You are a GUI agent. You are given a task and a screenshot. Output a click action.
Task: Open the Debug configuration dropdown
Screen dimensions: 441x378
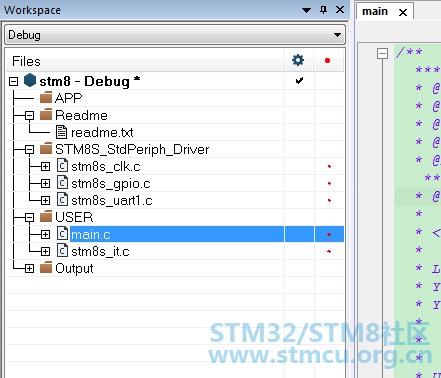tap(175, 35)
